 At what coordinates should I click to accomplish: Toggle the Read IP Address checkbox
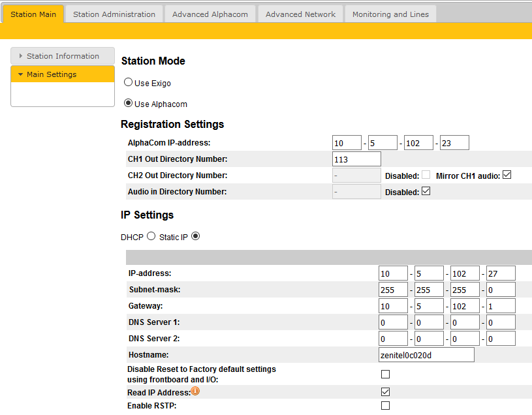coord(385,392)
